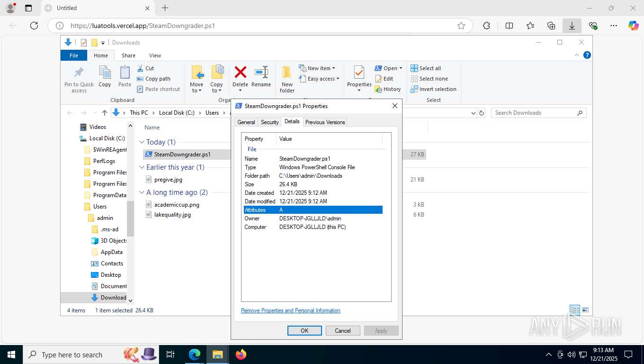Click Pin to Quick access icon
The height and width of the screenshot is (364, 644).
coord(79,73)
